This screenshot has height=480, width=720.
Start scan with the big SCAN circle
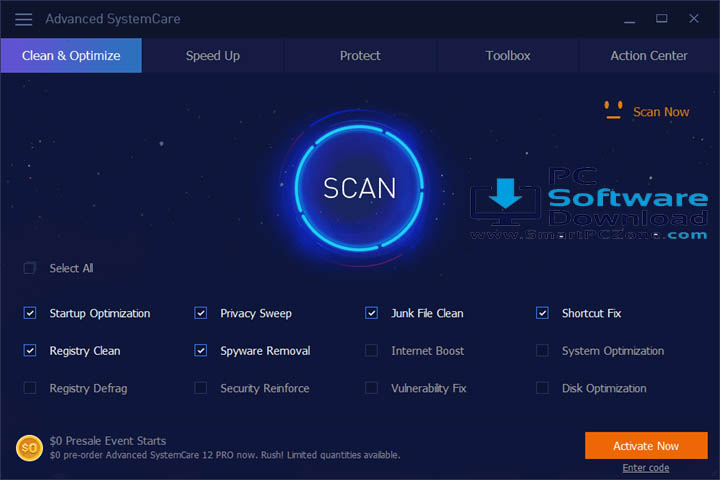359,188
